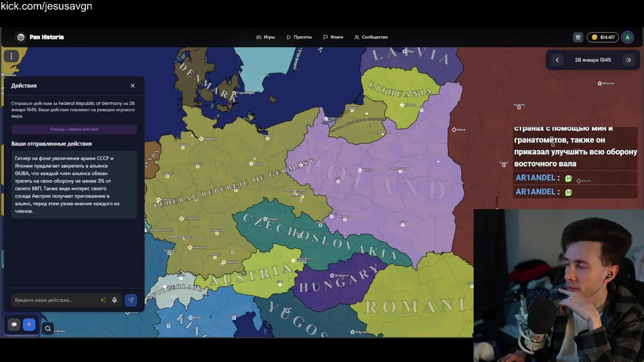This screenshot has width=644, height=362.
Task: Select the submitted action text about Гитлер
Action: (x=74, y=185)
